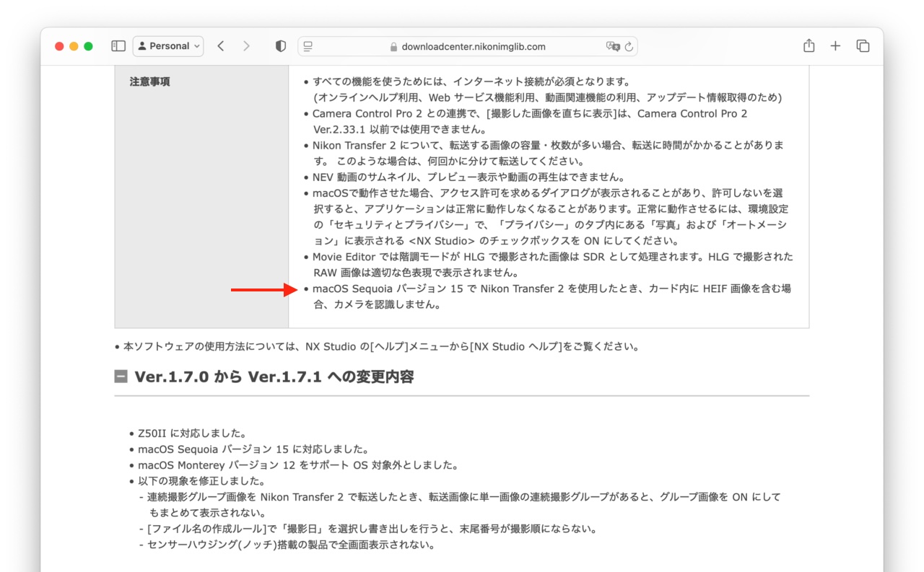Show the tab overview
The height and width of the screenshot is (572, 924).
(x=863, y=46)
